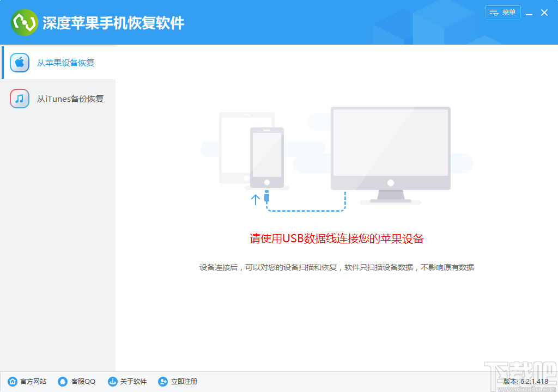Click the info icon for 关于软件

(112, 381)
